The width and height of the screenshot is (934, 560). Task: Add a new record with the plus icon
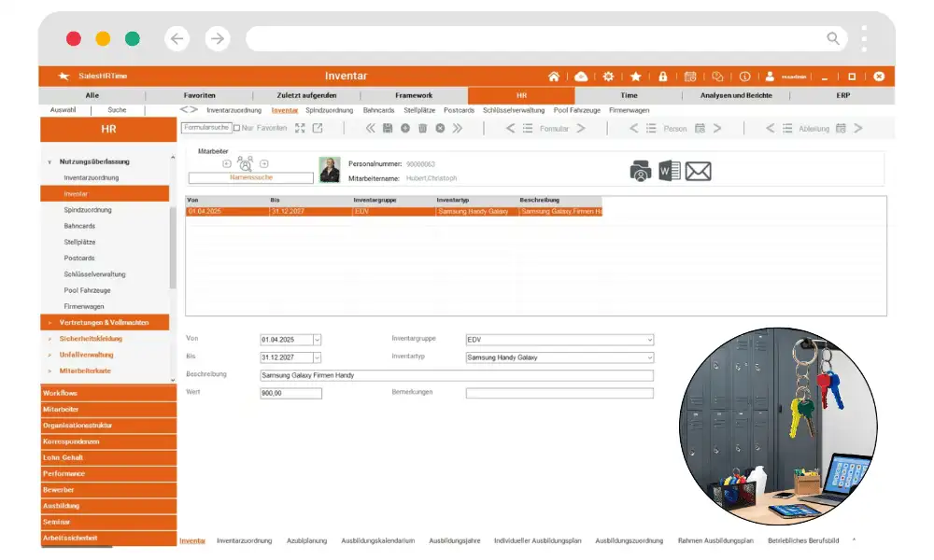[x=405, y=128]
